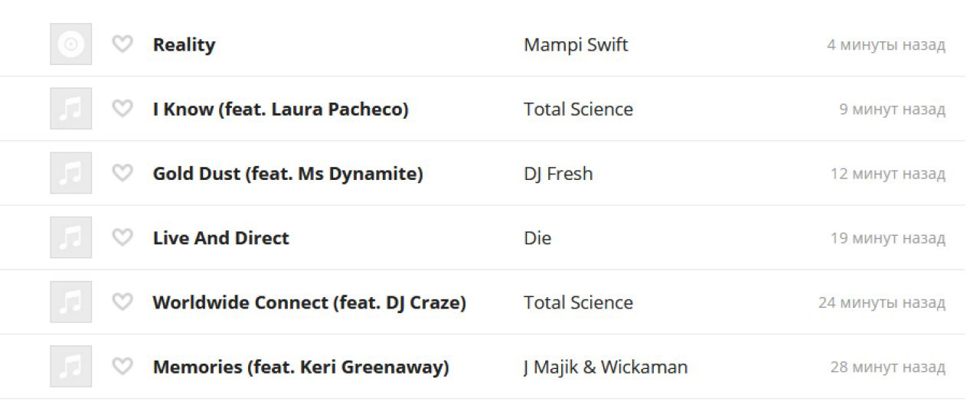The image size is (980, 405).
Task: Click the music note icon beside I Know
Action: [x=70, y=109]
